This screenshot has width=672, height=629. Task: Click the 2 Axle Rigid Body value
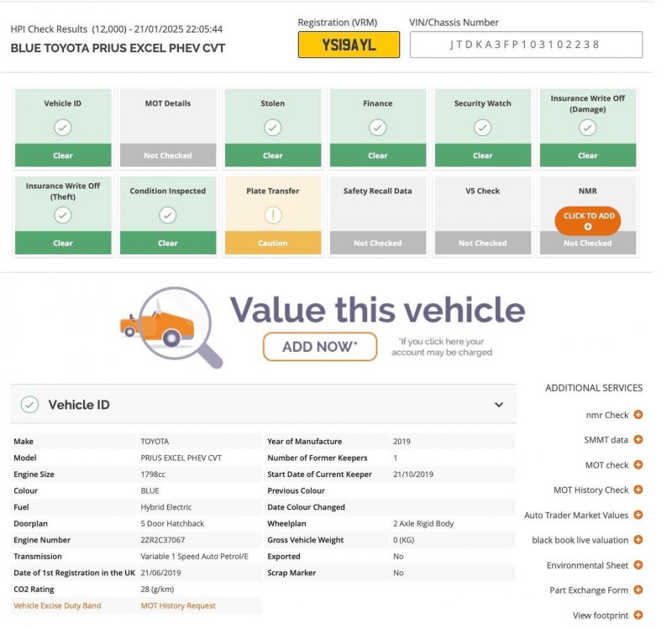tap(423, 523)
